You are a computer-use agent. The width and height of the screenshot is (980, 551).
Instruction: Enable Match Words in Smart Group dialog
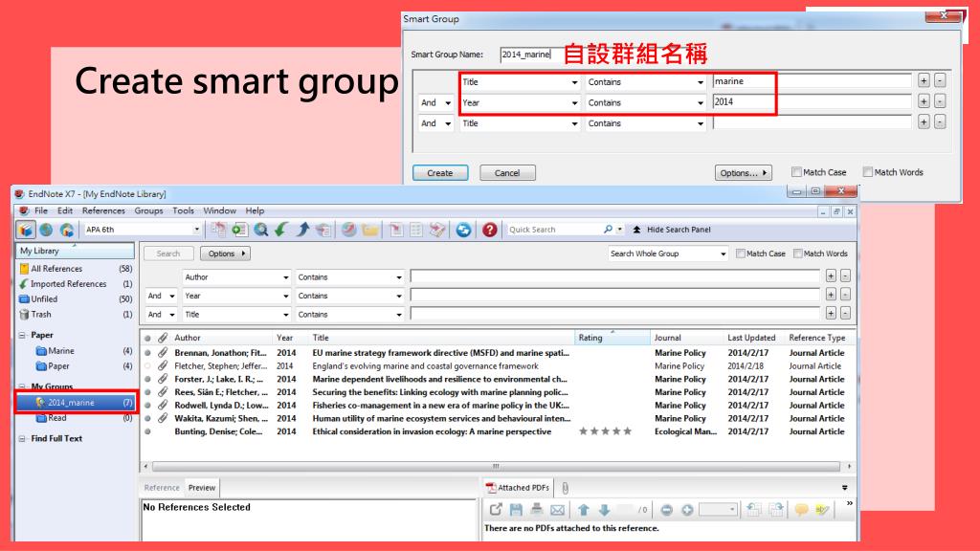867,172
